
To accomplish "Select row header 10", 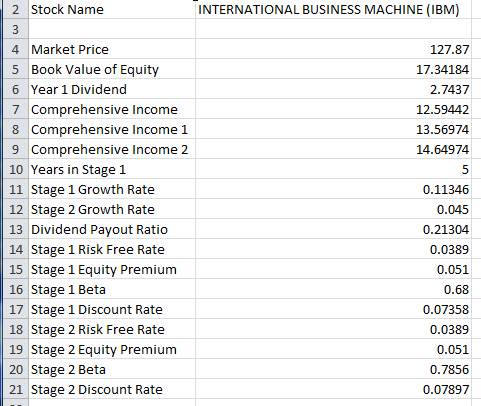I will coord(15,169).
